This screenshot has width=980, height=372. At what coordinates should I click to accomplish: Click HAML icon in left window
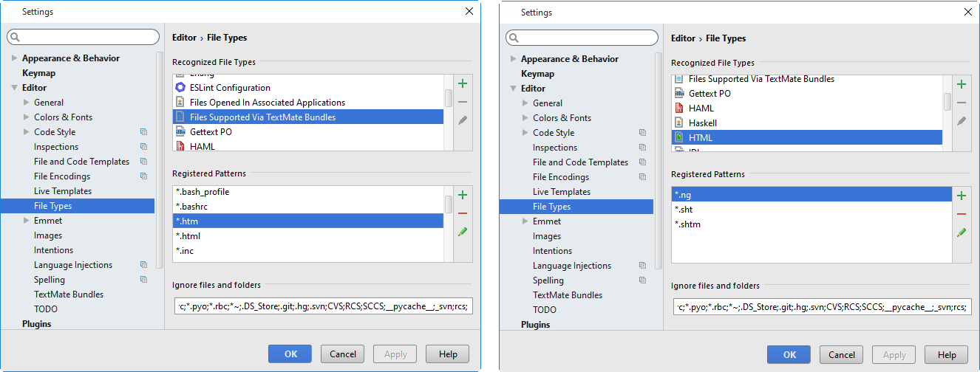(x=180, y=146)
